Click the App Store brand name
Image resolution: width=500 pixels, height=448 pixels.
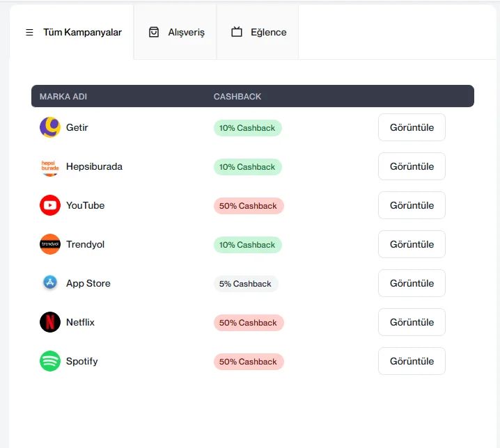point(88,283)
